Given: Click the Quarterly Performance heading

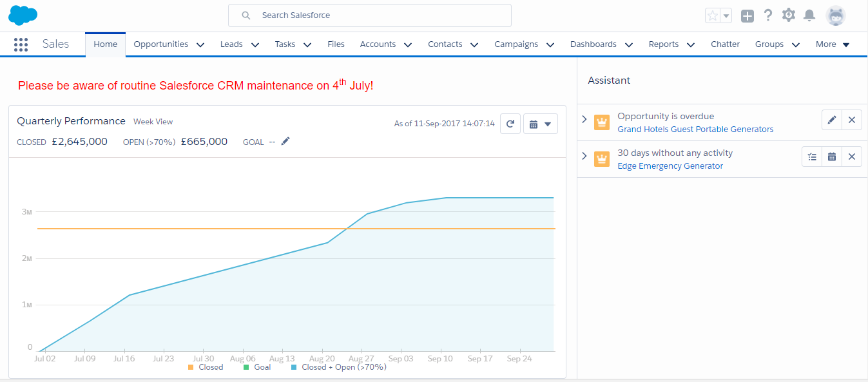Looking at the screenshot, I should click(x=71, y=121).
